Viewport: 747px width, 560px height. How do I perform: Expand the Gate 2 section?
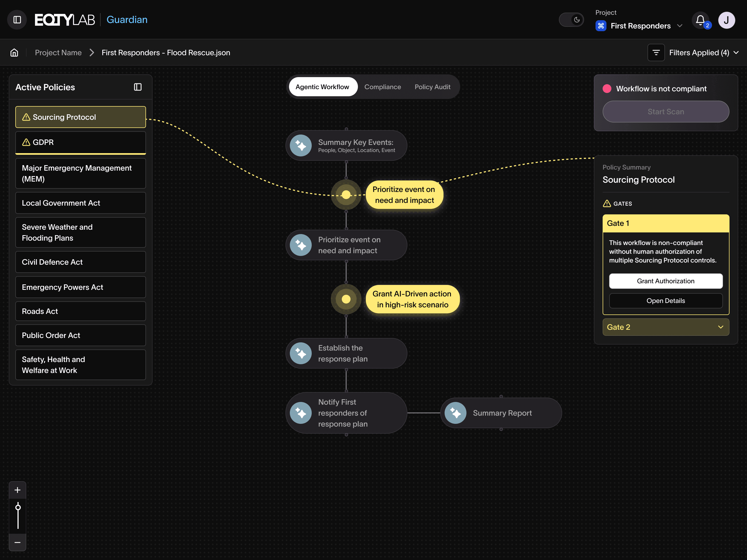[x=666, y=327]
